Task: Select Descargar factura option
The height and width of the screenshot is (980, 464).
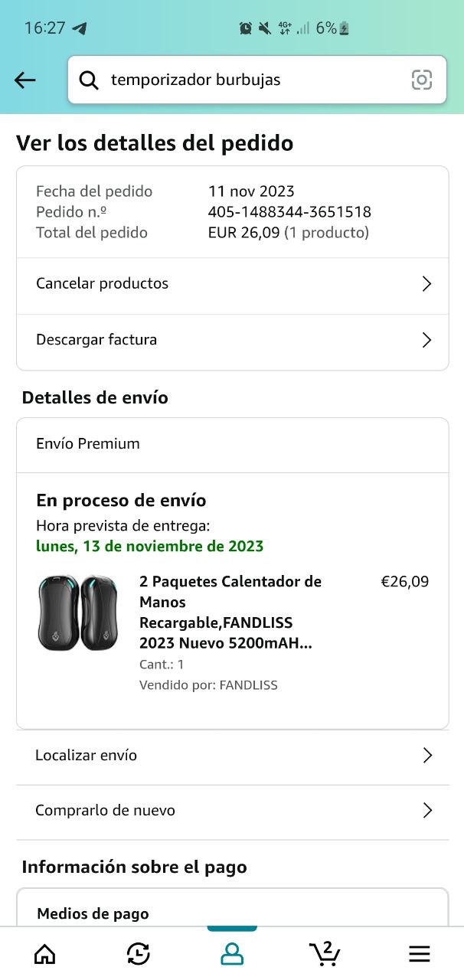Action: tap(96, 339)
